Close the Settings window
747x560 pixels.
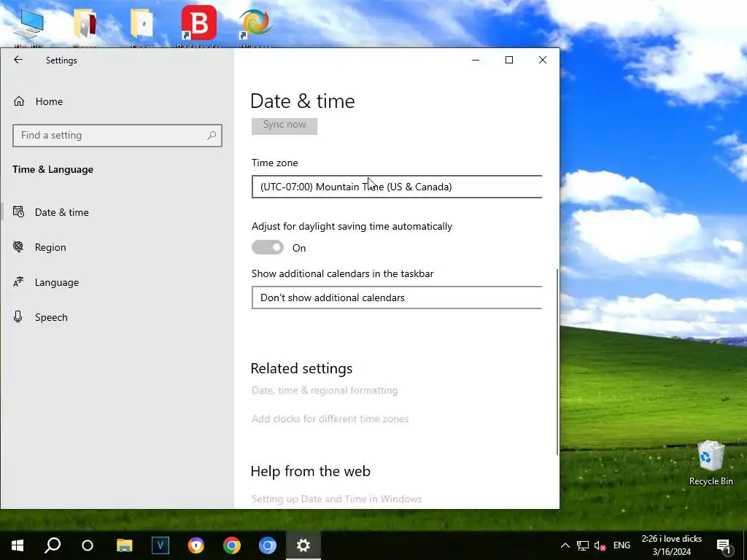543,60
